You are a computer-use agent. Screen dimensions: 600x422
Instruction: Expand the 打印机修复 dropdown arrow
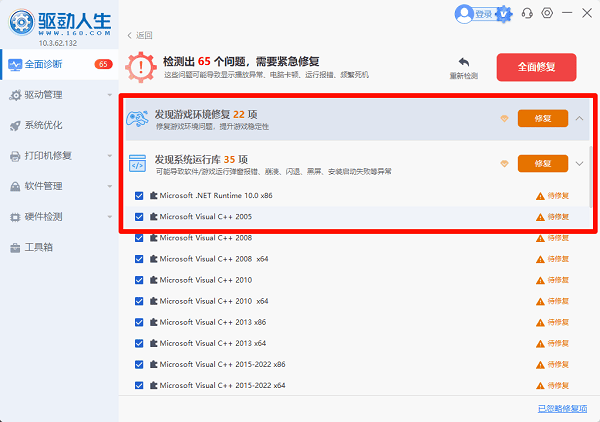110,156
